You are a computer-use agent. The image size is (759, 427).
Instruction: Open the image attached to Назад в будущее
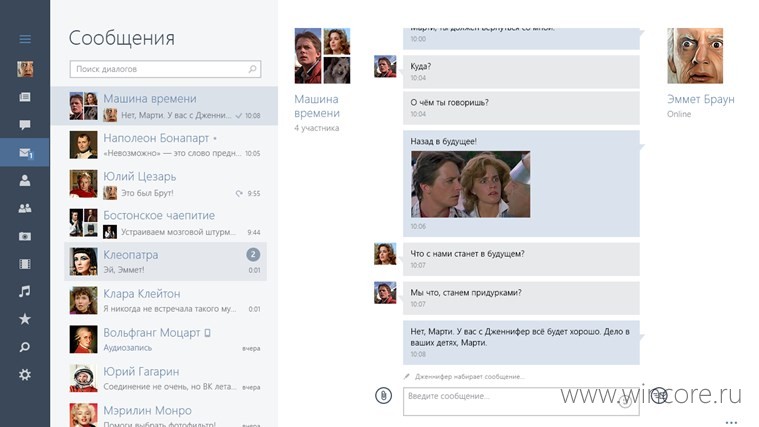471,184
